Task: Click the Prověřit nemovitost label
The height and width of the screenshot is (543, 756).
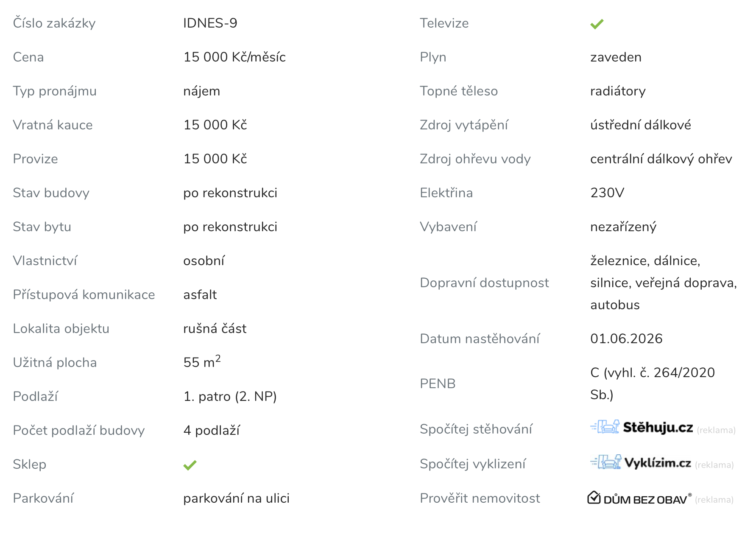Action: [480, 498]
